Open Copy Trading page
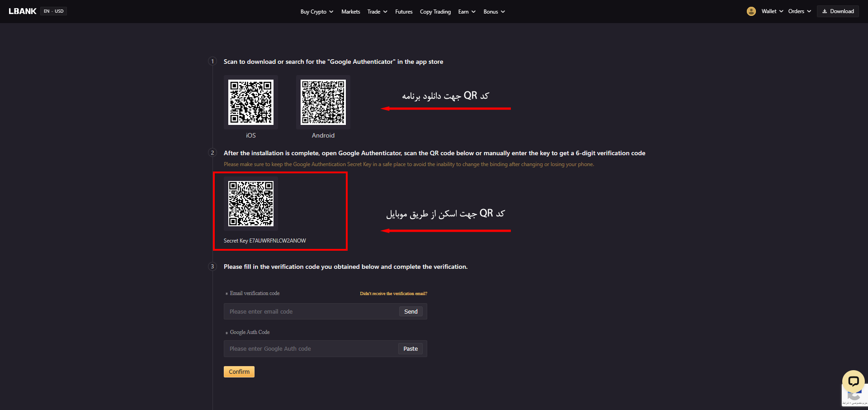Viewport: 868px width, 410px height. [435, 12]
